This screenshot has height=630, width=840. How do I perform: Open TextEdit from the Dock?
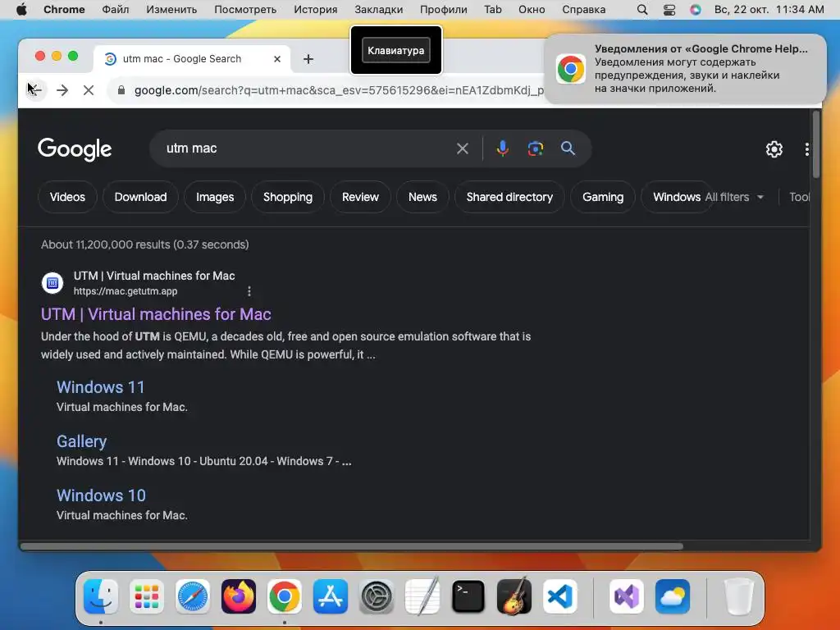422,596
